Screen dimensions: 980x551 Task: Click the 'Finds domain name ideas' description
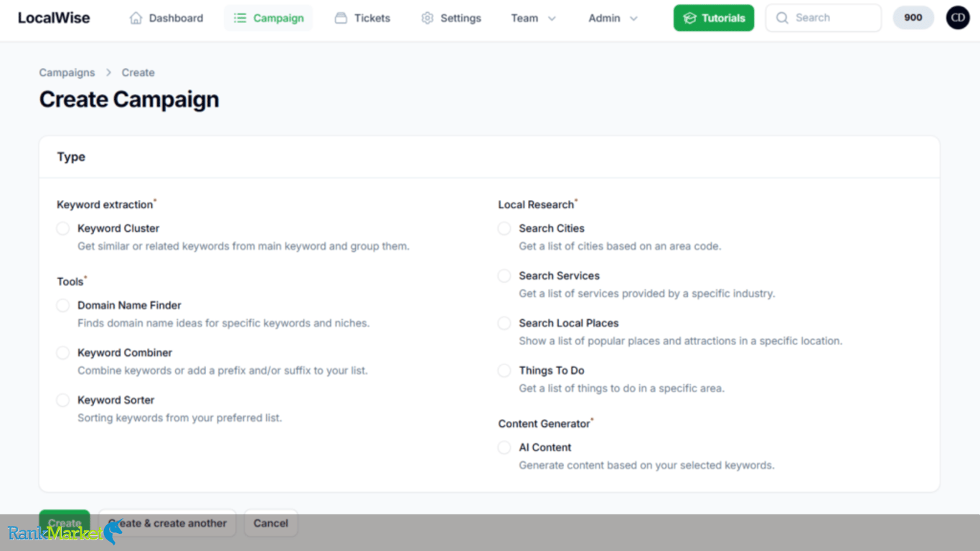click(x=223, y=323)
